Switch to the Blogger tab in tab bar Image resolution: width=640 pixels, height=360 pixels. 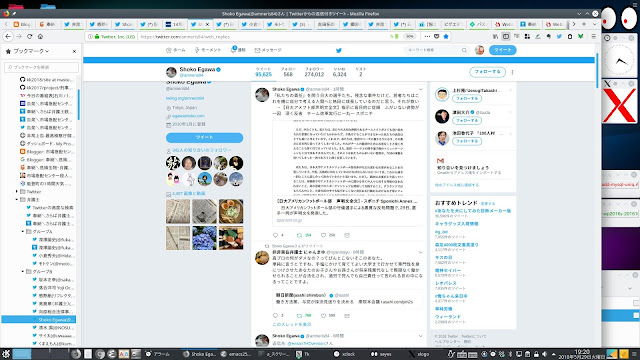point(22,24)
